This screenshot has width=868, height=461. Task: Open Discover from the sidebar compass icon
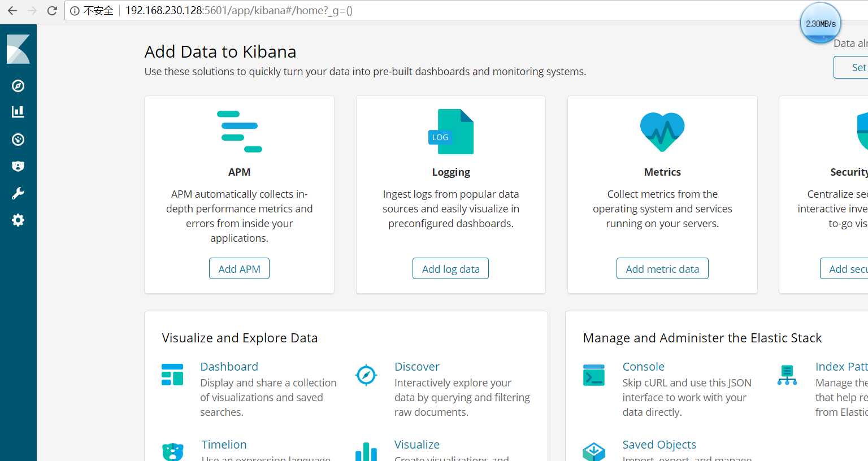click(x=18, y=86)
